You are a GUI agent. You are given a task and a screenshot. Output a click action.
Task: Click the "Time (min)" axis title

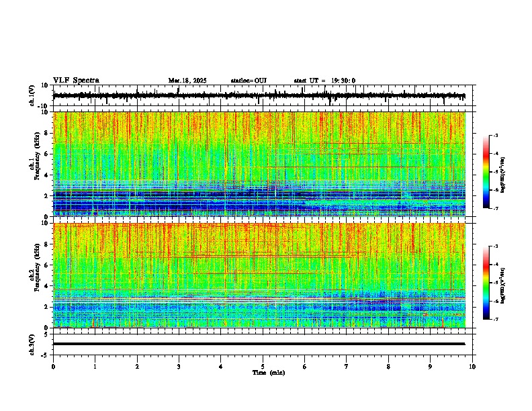(269, 373)
